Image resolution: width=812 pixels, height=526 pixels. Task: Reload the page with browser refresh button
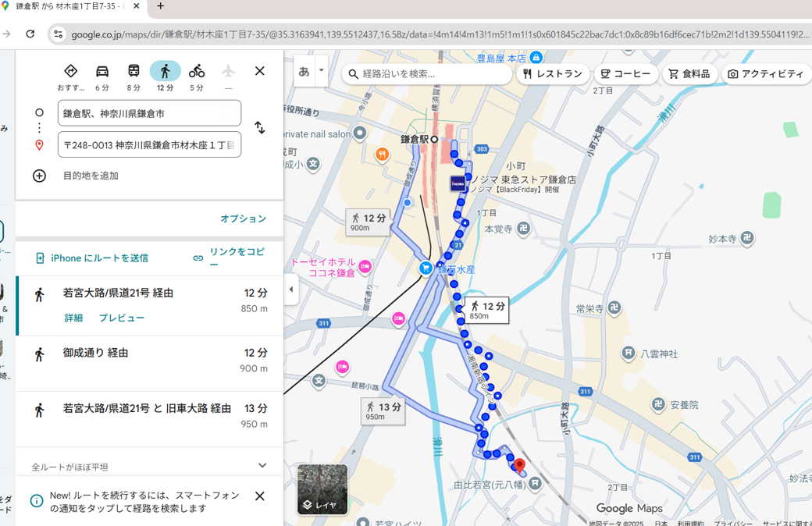[30, 34]
